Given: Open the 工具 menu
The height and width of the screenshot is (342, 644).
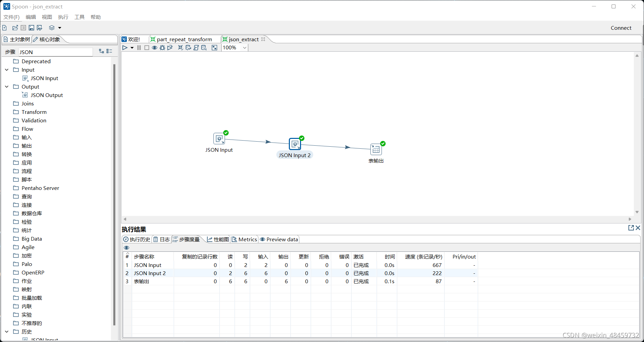Looking at the screenshot, I should tap(79, 17).
